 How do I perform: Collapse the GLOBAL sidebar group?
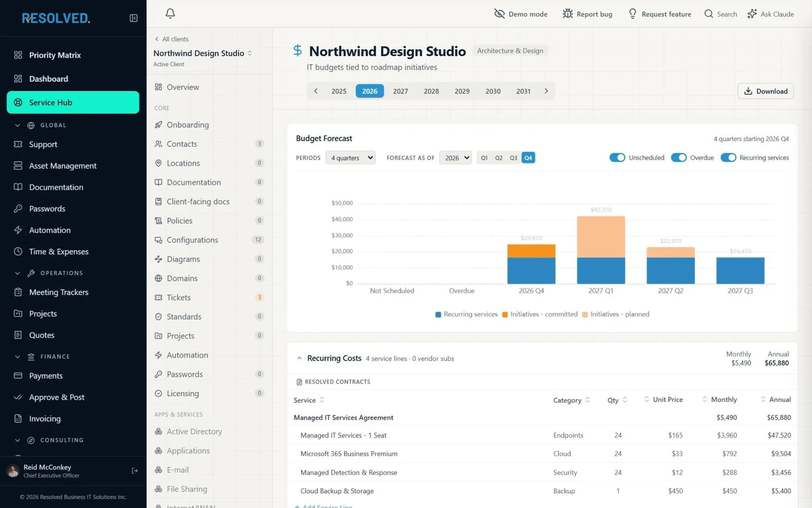click(18, 125)
